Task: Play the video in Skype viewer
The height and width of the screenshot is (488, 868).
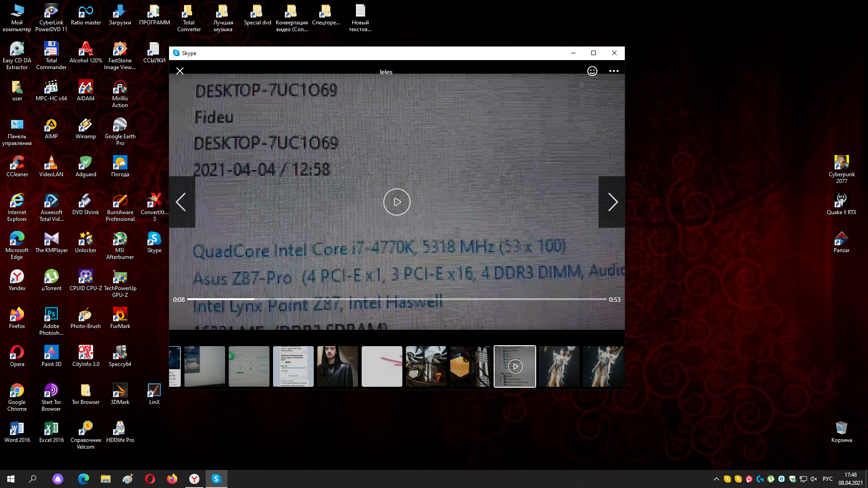Action: point(396,202)
